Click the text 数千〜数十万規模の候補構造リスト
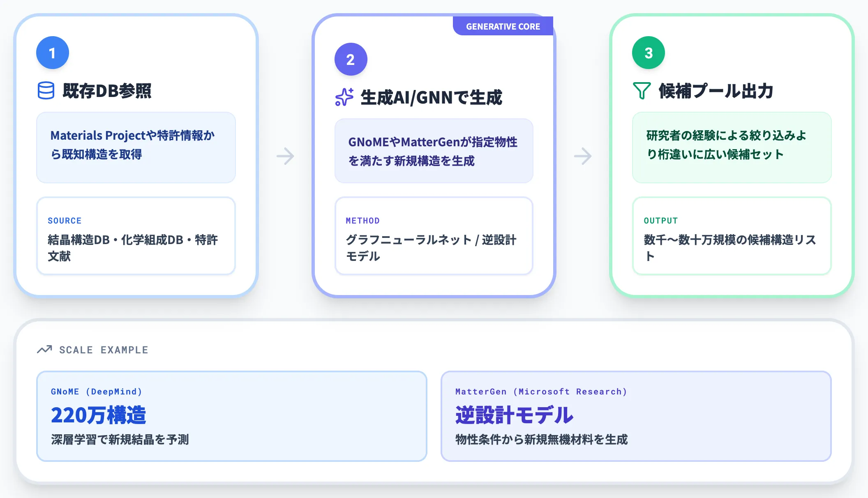Image resolution: width=868 pixels, height=498 pixels. tap(729, 248)
